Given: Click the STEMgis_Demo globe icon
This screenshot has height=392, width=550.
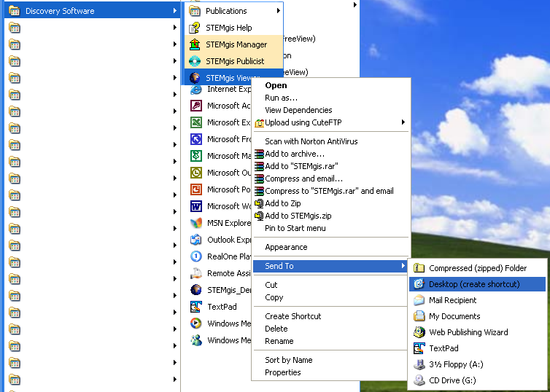Looking at the screenshot, I should pyautogui.click(x=196, y=290).
